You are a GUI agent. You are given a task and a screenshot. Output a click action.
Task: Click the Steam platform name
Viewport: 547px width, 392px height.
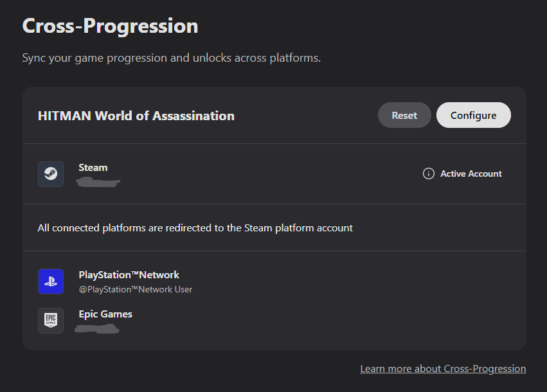point(93,168)
